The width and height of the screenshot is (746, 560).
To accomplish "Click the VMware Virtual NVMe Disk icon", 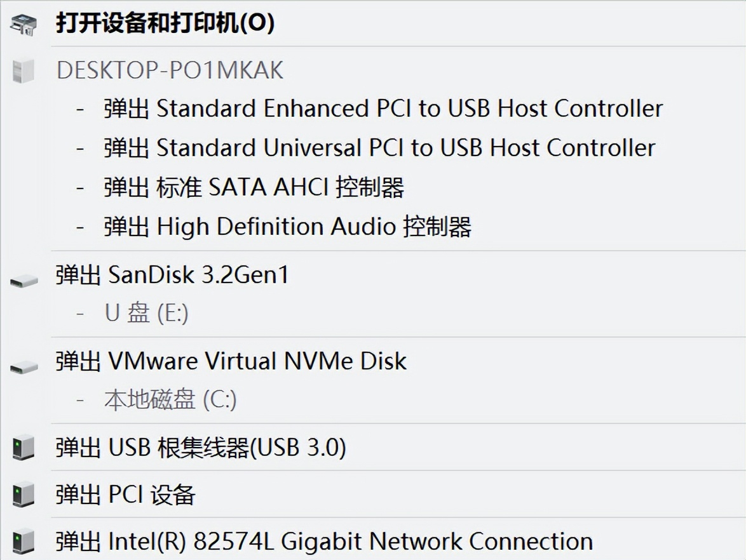I will pyautogui.click(x=24, y=366).
